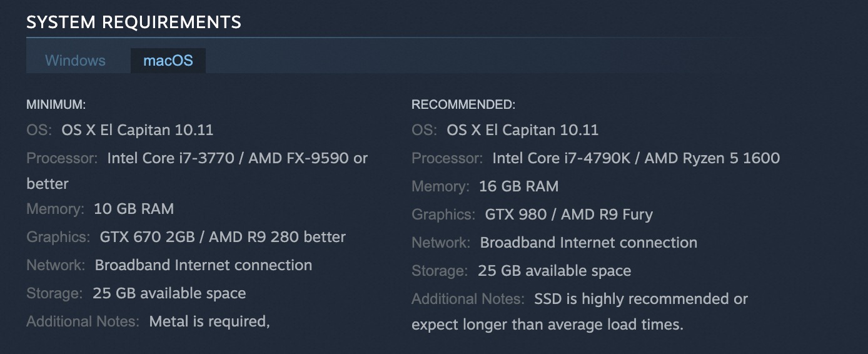Viewport: 868px width, 354px height.
Task: Click the MINIMUM section label
Action: coord(56,104)
